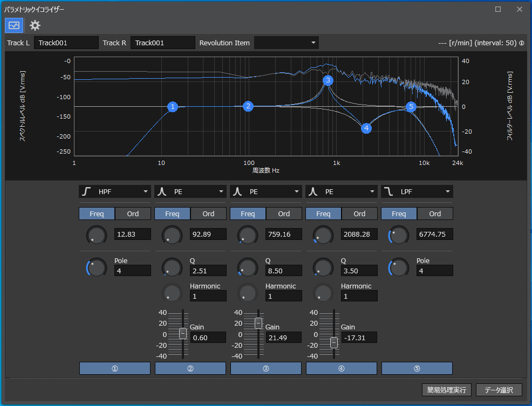Open the LPF filter type dropdown

coord(417,191)
